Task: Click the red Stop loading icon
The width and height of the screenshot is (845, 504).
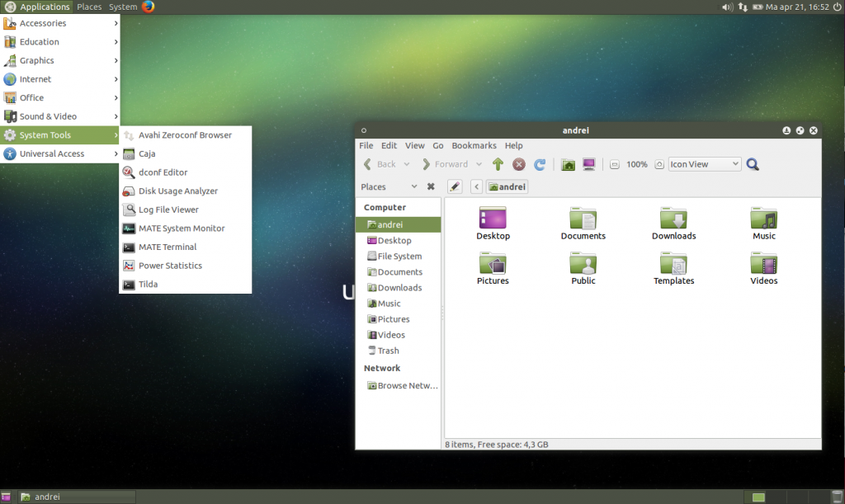Action: (518, 164)
